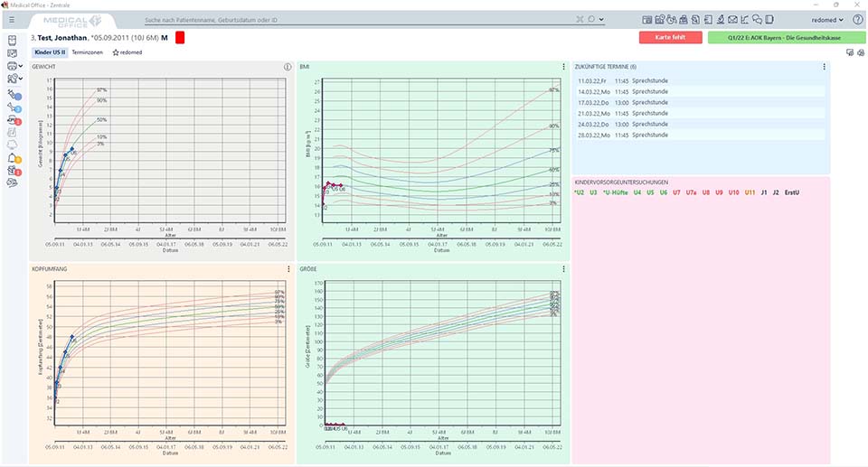Open Zukünftige Termine panel options menu
The image size is (868, 467).
824,67
